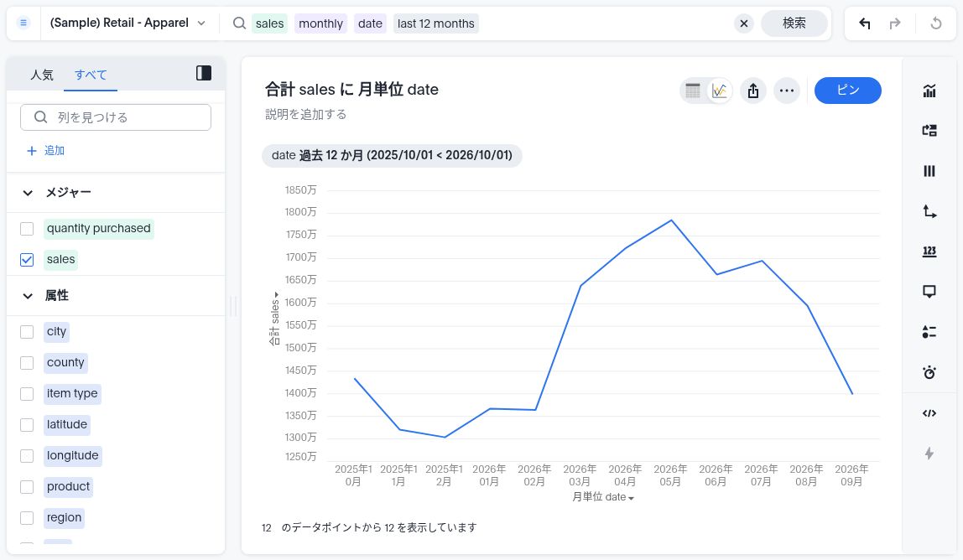Collapse the data columns side panel

pos(203,73)
